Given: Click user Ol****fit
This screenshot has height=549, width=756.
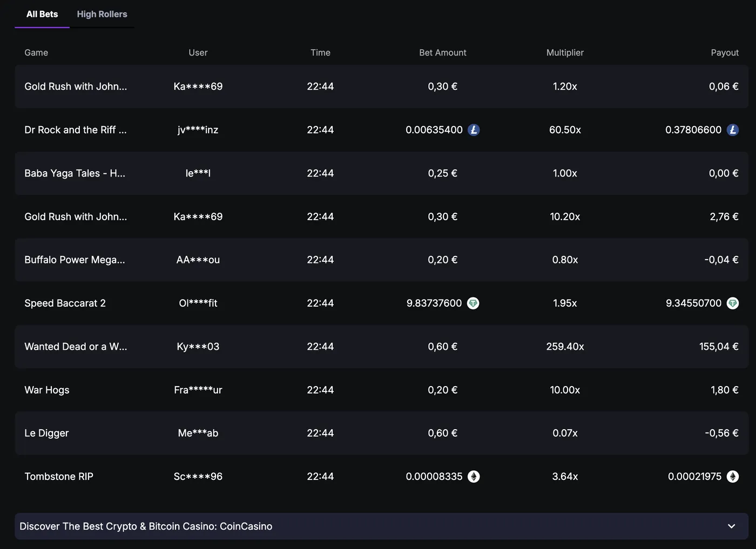Looking at the screenshot, I should [198, 303].
